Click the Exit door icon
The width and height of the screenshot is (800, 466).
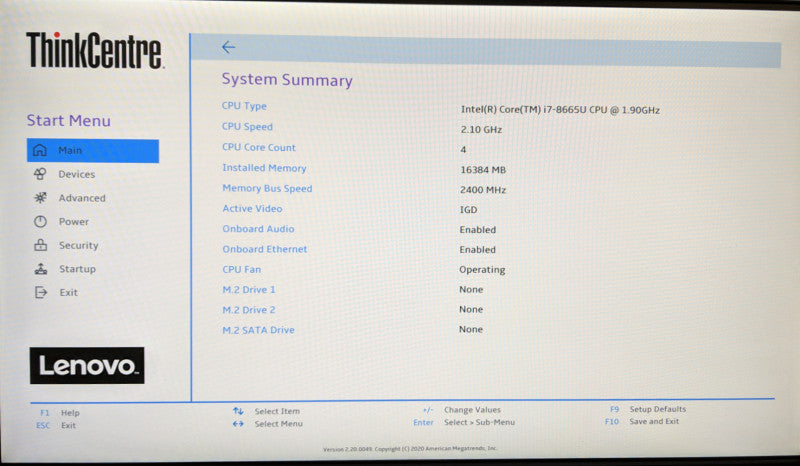tap(41, 292)
